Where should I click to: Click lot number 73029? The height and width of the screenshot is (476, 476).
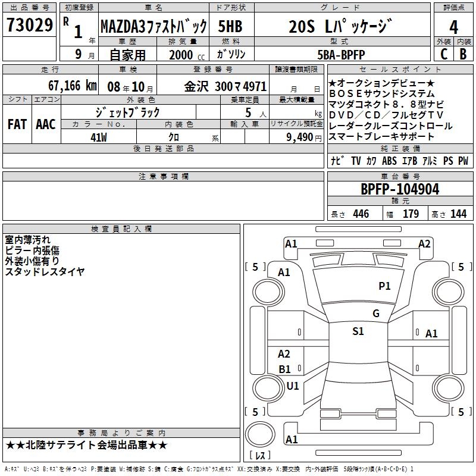pos(29,25)
